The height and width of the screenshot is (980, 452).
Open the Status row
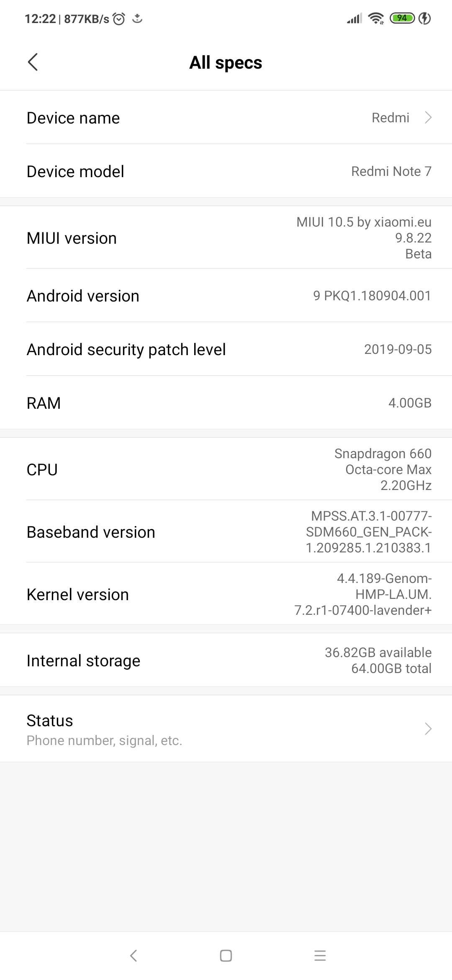[x=226, y=729]
